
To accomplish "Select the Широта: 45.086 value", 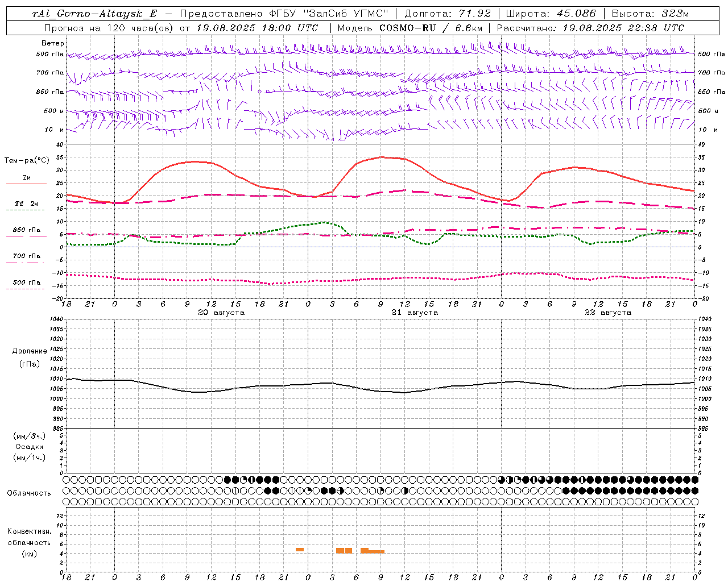I will tap(551, 14).
